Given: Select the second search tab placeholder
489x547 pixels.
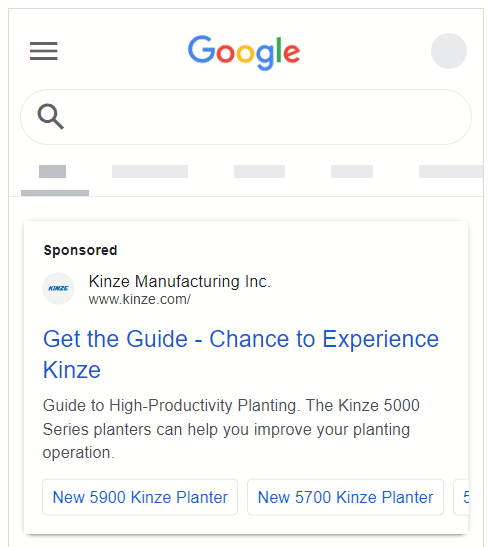Looking at the screenshot, I should pyautogui.click(x=150, y=172).
